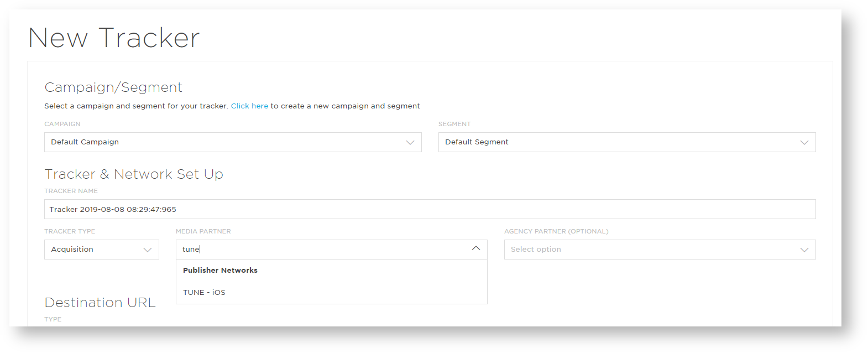Image resolution: width=868 pixels, height=353 pixels.
Task: Click the Tracker Name input field
Action: coord(430,209)
